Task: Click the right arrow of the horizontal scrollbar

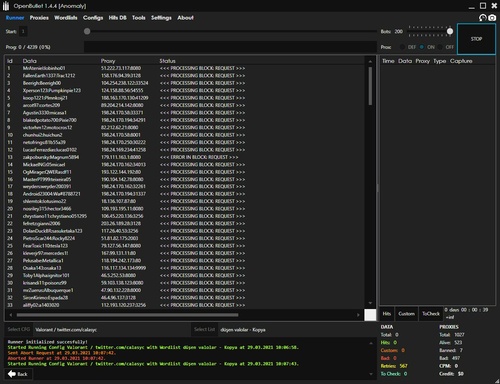Action: pos(358,315)
